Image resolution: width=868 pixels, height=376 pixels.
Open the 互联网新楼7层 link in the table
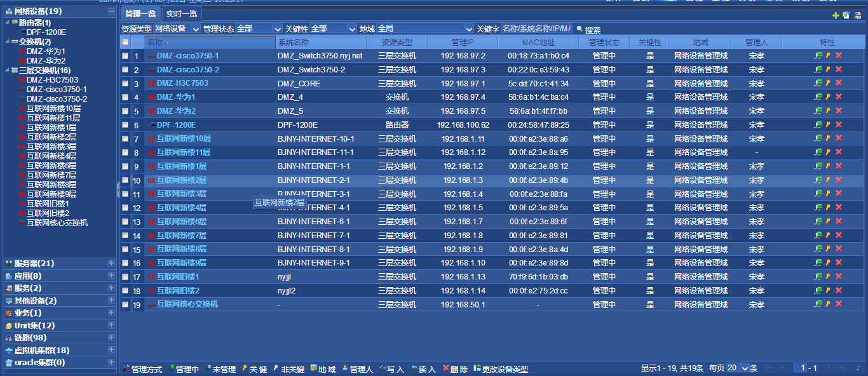[182, 235]
